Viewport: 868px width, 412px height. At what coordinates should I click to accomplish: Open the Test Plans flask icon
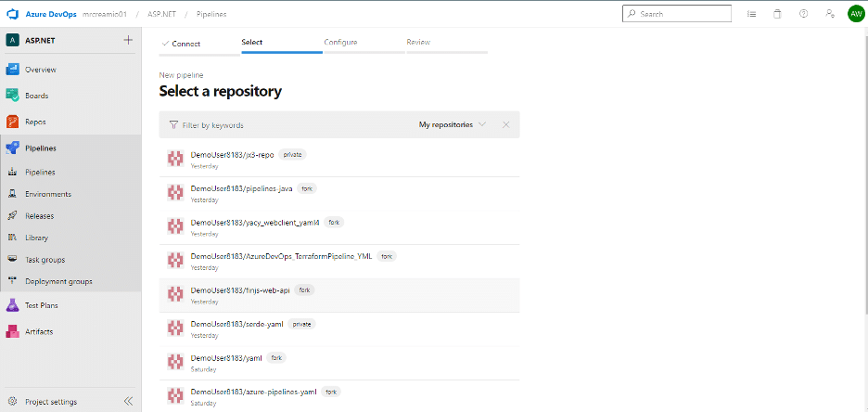point(12,305)
